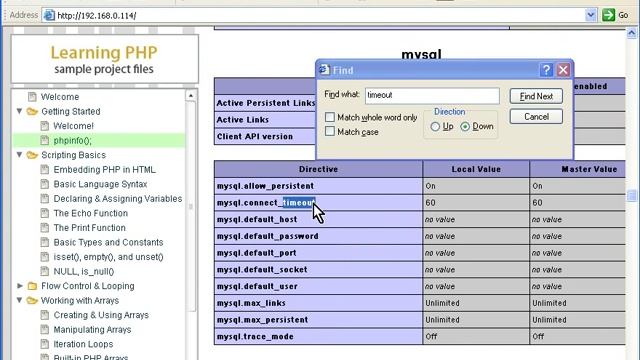Screen dimensions: 640x360
Task: Open The Print Function page
Action: pyautogui.click(x=89, y=228)
